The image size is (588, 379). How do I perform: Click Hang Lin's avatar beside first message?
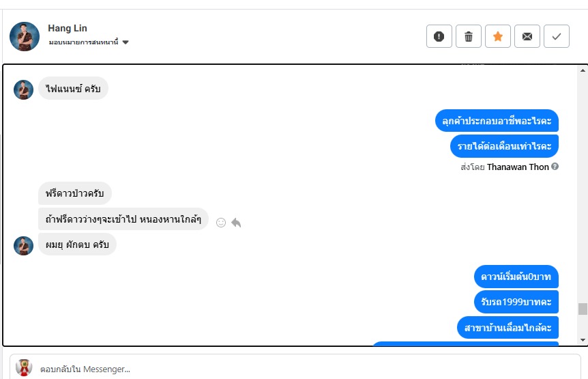coord(24,90)
